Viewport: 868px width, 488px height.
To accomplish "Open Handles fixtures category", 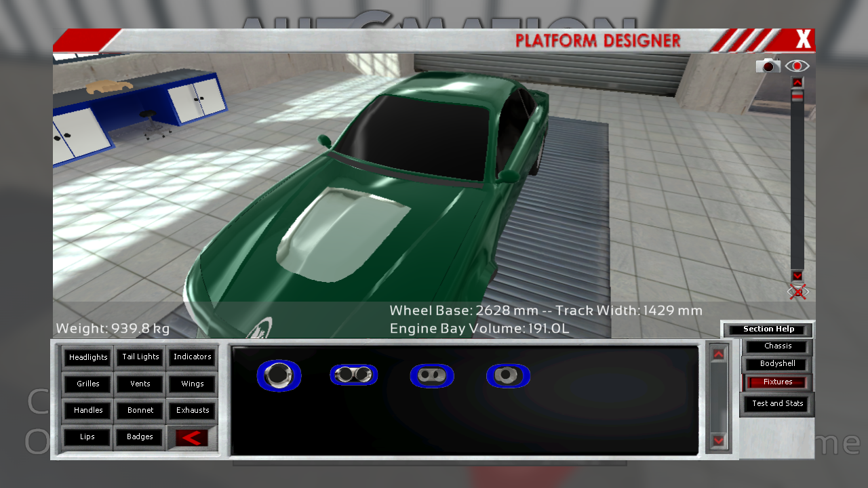I will 88,410.
